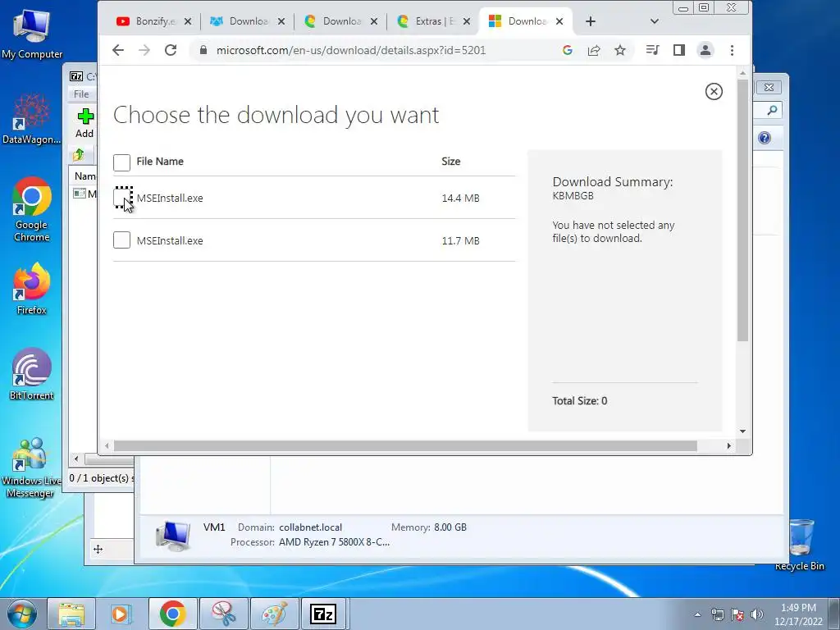Viewport: 840px width, 630px height.
Task: Open the tab search dropdown arrow
Action: point(654,21)
